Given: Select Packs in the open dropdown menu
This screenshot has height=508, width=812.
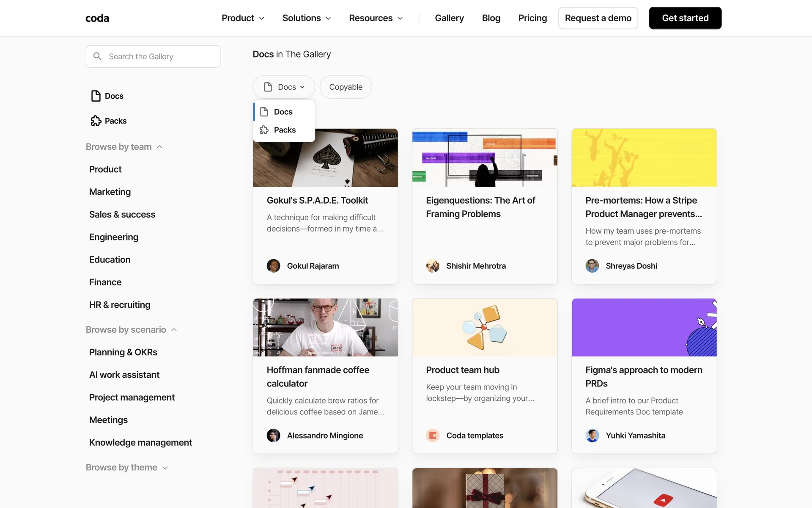Looking at the screenshot, I should [284, 130].
